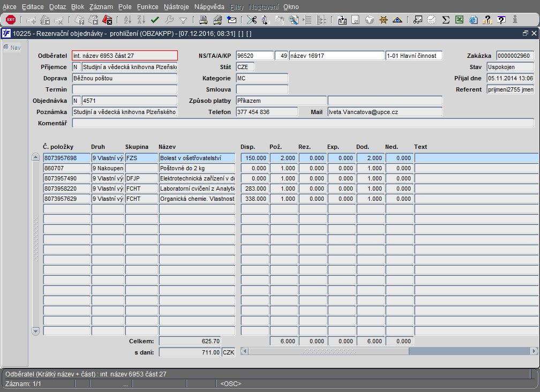This screenshot has height=392, width=540.
Task: Open the Nápověda menu
Action: 209,7
